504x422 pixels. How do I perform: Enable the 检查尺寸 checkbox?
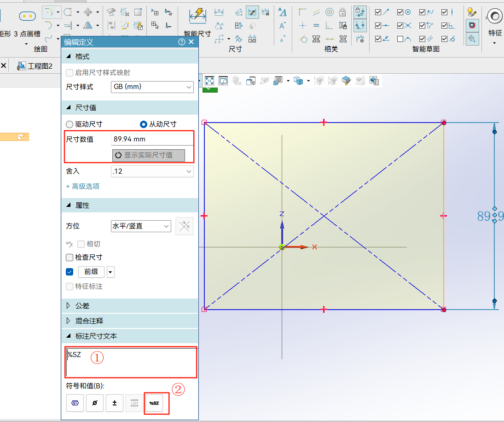(70, 258)
